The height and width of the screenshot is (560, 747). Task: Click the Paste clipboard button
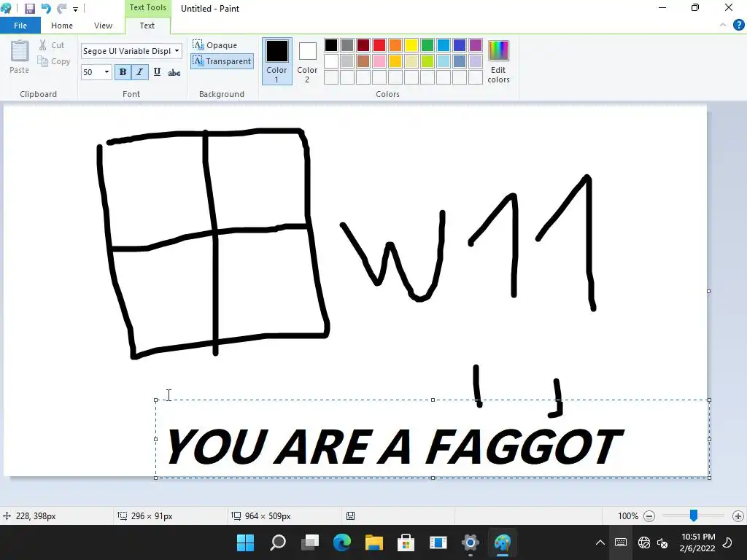(20, 57)
